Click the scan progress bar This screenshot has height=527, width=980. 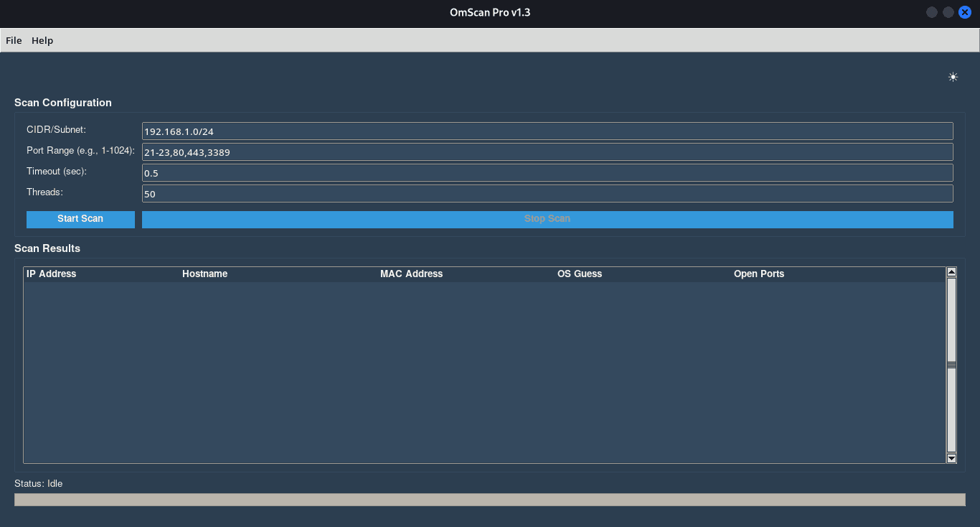coord(490,500)
